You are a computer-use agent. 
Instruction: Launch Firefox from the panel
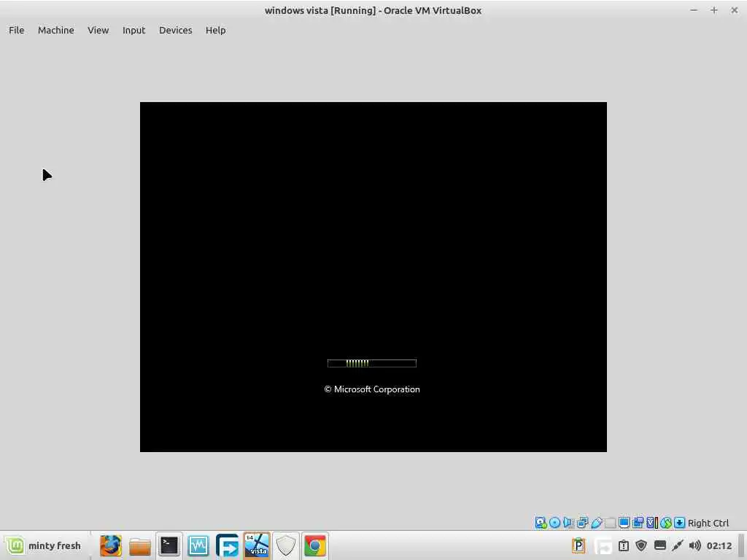coord(111,545)
